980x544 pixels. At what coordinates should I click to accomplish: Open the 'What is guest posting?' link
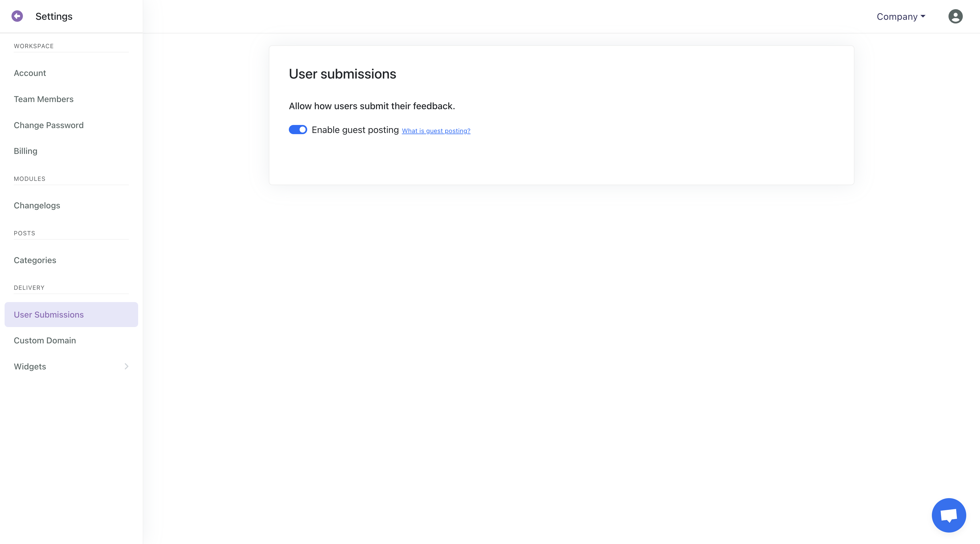[436, 131]
